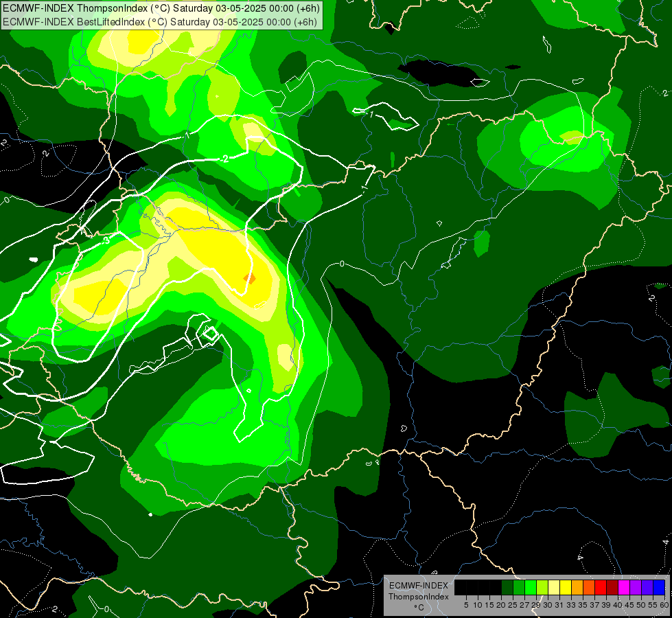Image resolution: width=672 pixels, height=618 pixels.
Task: Select the dark red 39-40 legend swatch
Action: click(x=612, y=587)
